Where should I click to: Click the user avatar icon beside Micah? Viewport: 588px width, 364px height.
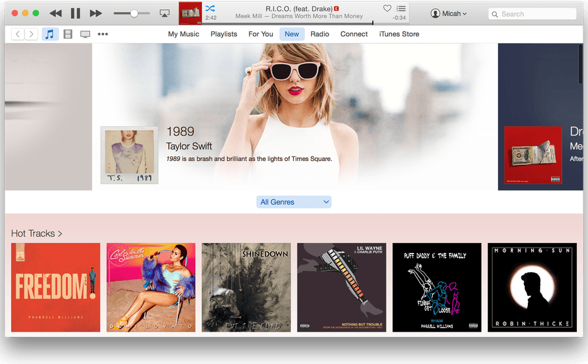tap(435, 14)
